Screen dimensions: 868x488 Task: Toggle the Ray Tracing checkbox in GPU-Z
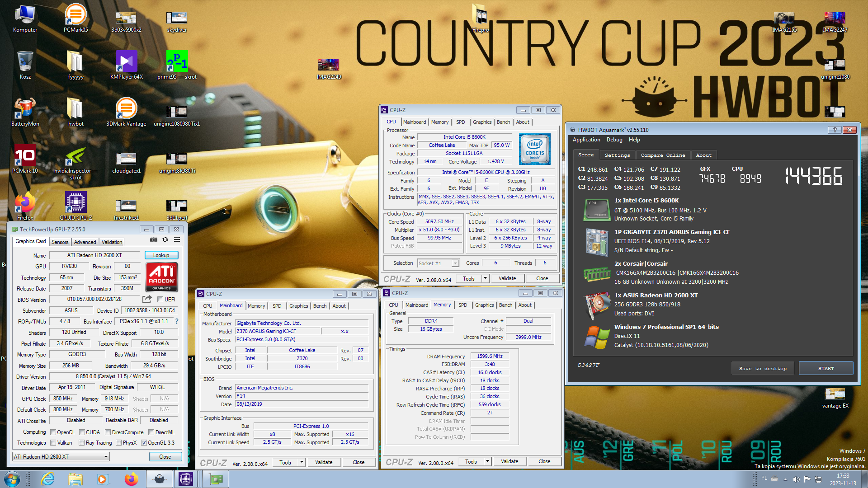tap(82, 443)
